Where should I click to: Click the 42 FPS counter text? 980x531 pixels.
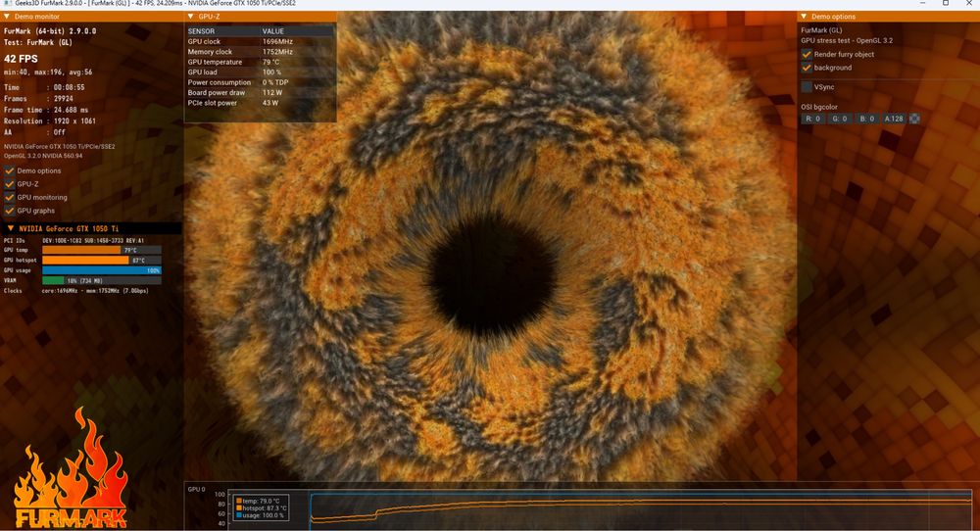[21, 59]
